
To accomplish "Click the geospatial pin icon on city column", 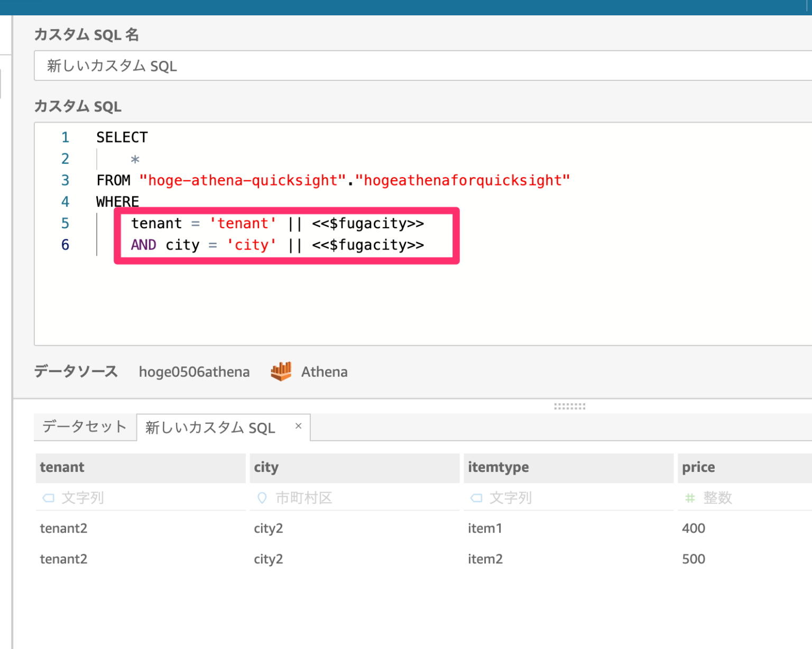I will (x=262, y=497).
